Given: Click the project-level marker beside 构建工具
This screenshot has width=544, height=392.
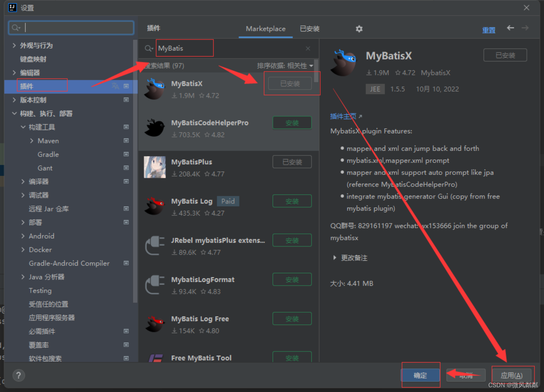Looking at the screenshot, I should coord(126,127).
